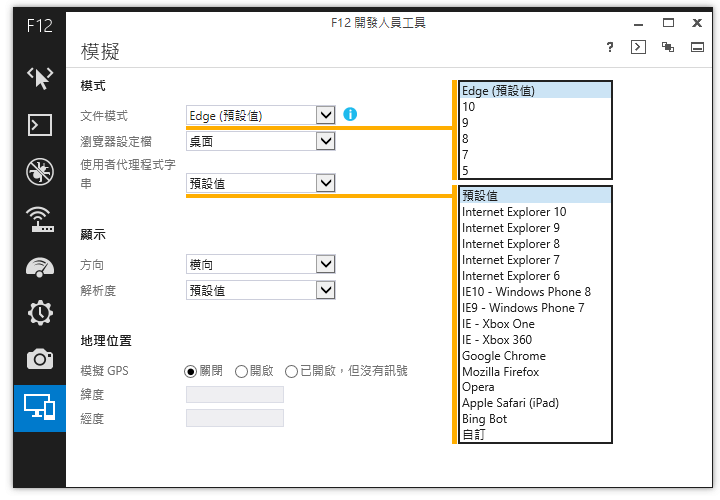Select IE9 - Windows Phone 7 entry
Viewport: 720px width, 500px height.
[535, 308]
